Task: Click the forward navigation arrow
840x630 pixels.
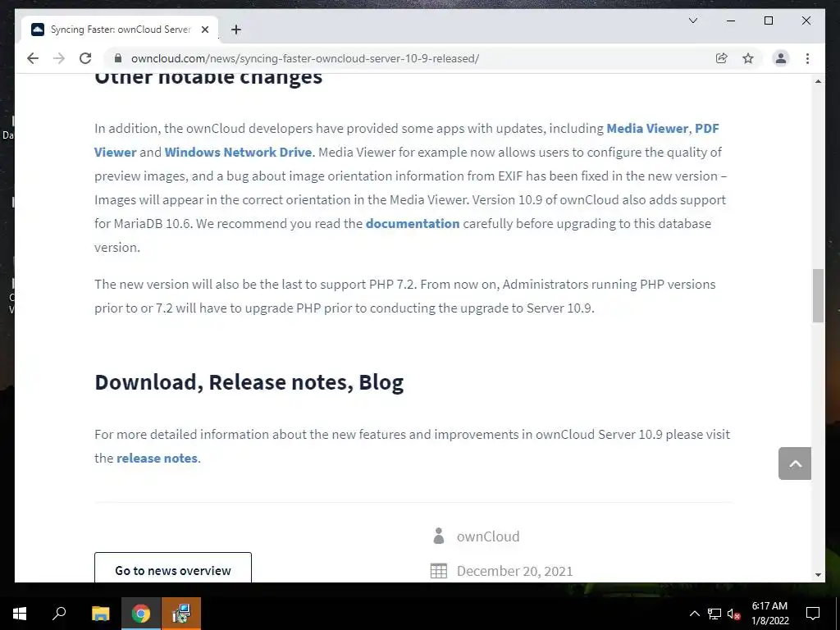Action: [59, 58]
